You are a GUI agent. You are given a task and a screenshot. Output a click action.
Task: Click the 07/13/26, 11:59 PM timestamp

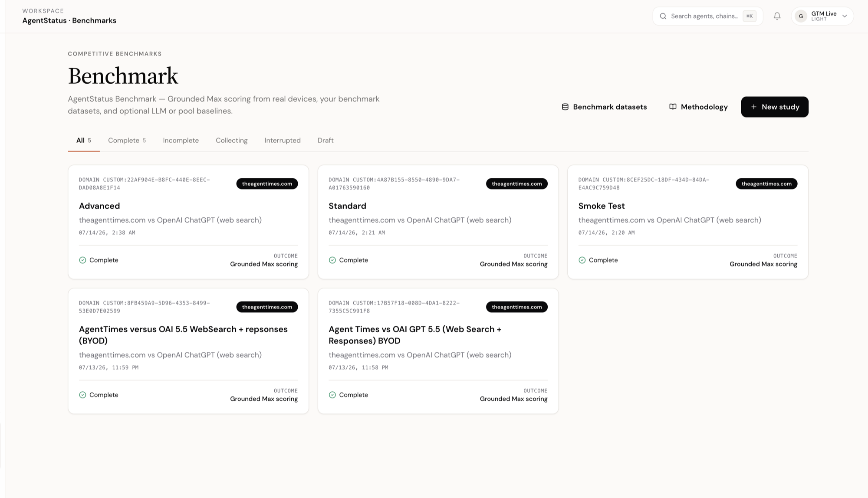108,367
